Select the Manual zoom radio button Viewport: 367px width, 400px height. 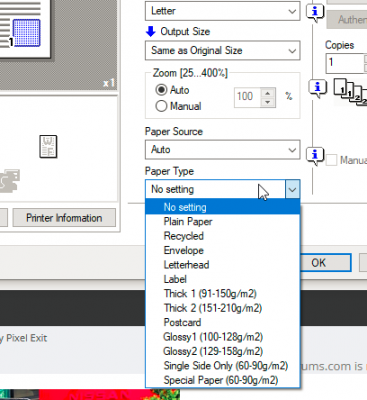[161, 106]
